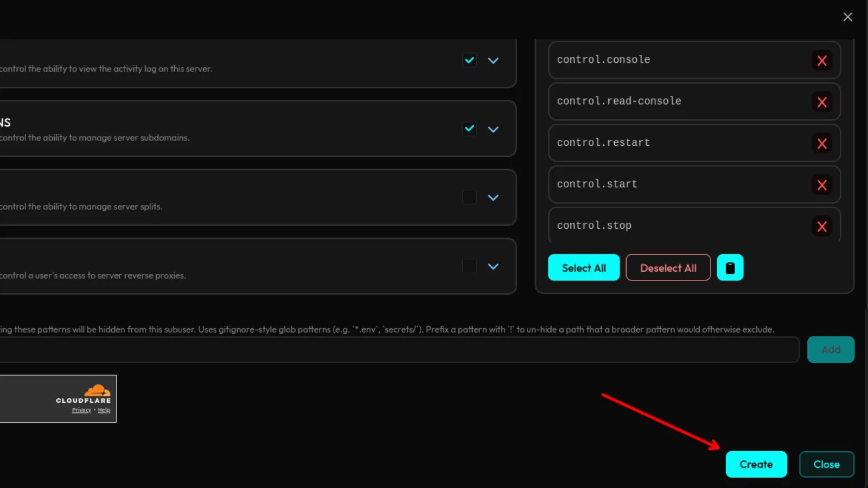
Task: Check the server splits permission checkbox
Action: [469, 197]
